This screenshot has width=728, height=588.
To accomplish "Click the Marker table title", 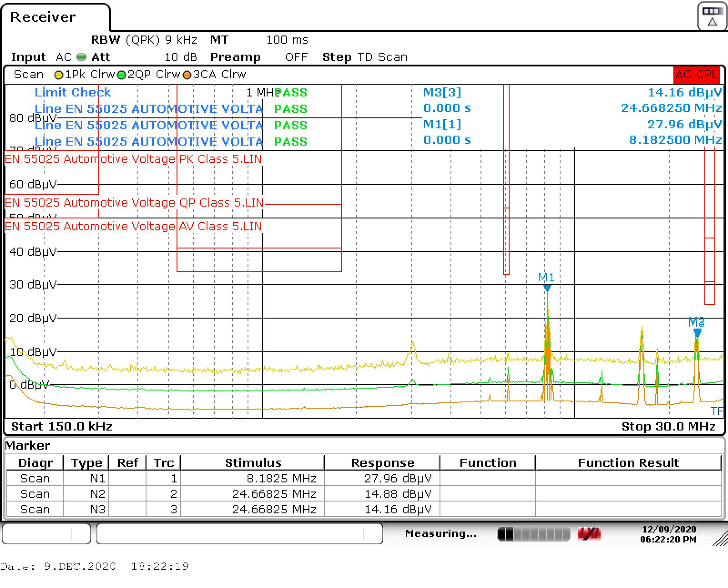I will [27, 446].
